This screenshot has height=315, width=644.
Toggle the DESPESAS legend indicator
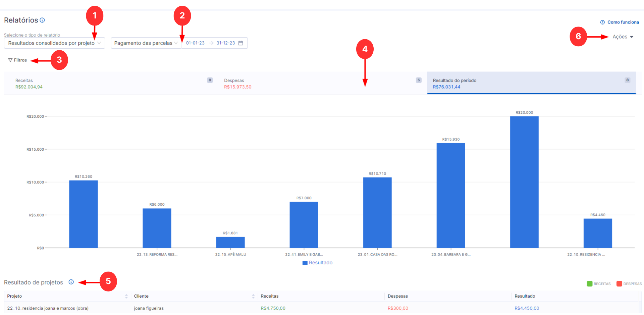pos(619,284)
